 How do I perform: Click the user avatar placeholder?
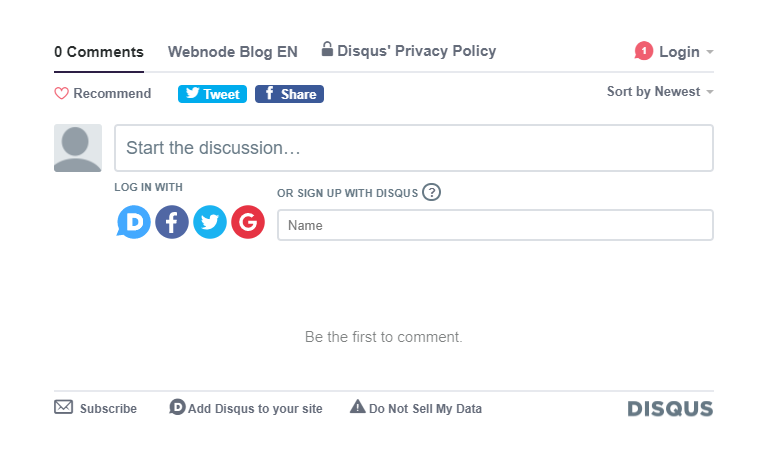77,148
